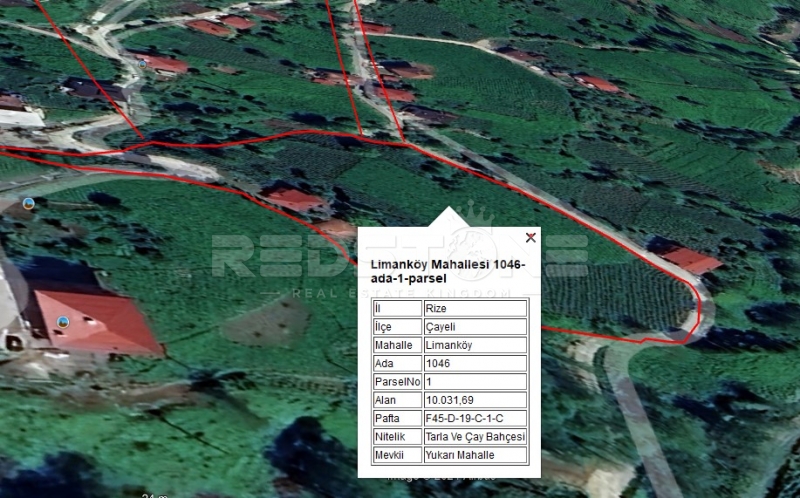Close the parcel info popup
The image size is (800, 498).
click(x=530, y=237)
